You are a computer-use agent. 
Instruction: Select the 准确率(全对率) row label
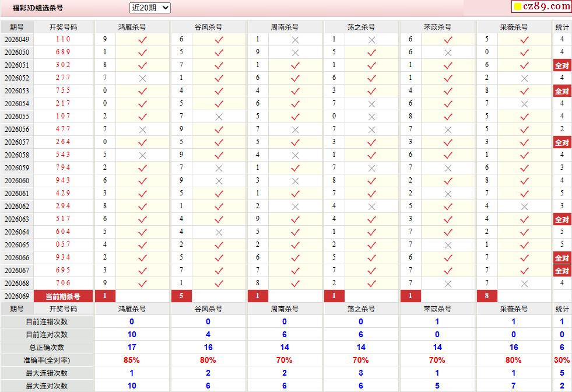47,360
